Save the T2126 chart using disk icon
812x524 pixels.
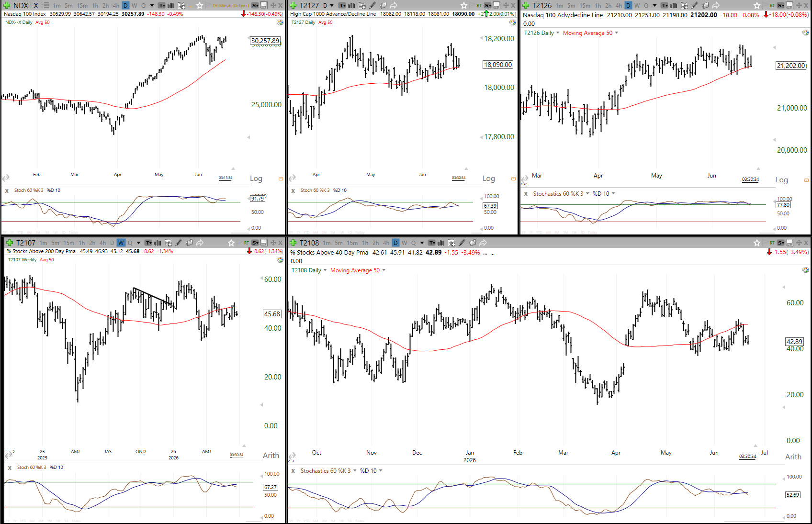click(x=789, y=5)
